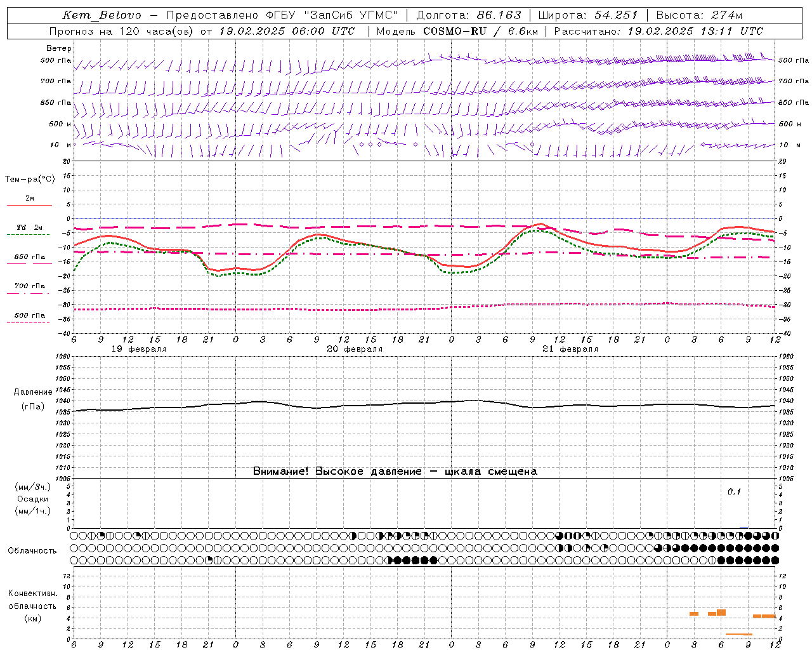Image resolution: width=812 pixels, height=650 pixels.
Task: Click the Рассчитано: 19.02.2025 13:11 UTC timestamp
Action: (x=658, y=31)
